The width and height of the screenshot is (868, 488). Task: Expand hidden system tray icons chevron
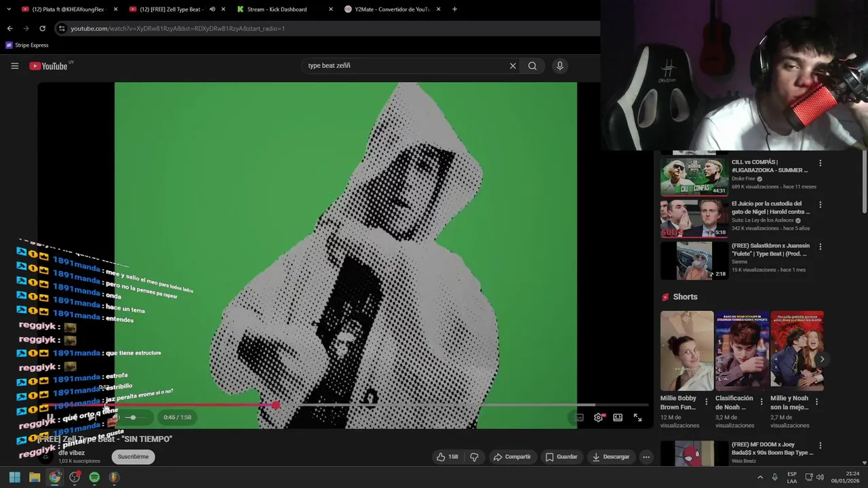tap(759, 477)
